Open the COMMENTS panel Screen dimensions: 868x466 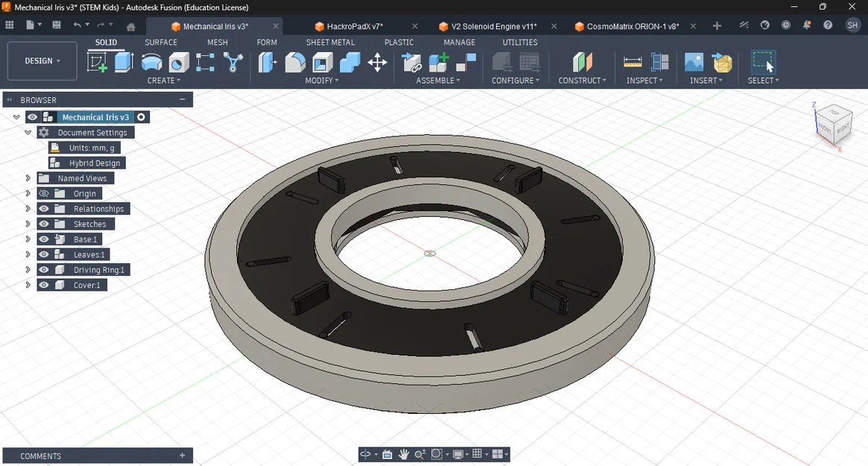(x=40, y=456)
